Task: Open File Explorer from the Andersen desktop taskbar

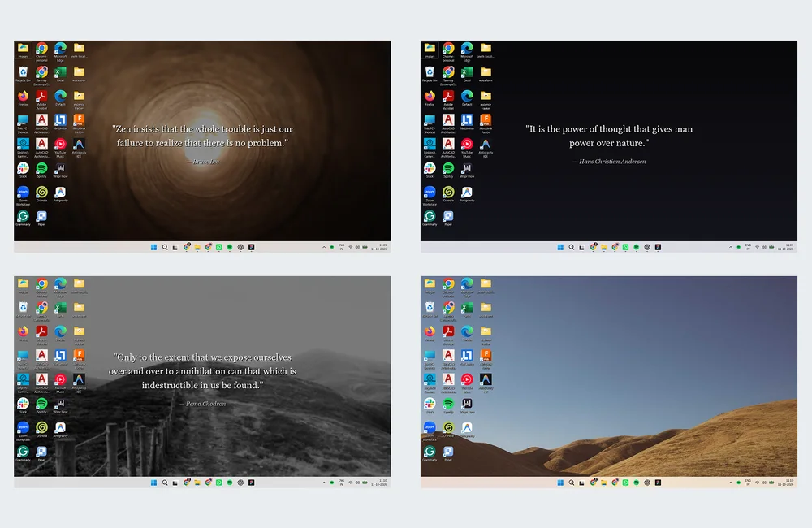Action: pyautogui.click(x=604, y=247)
